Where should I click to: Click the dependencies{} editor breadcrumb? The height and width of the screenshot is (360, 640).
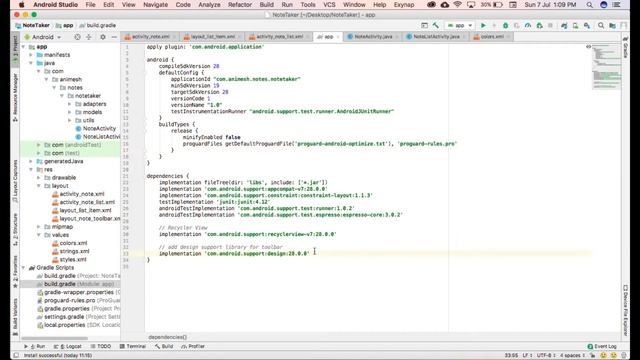coord(167,337)
